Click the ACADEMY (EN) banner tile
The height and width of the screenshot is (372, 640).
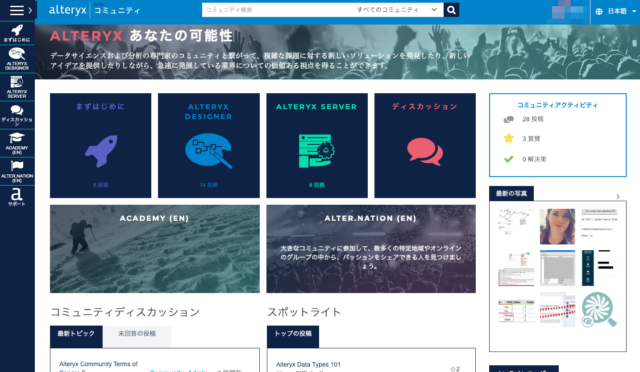coord(155,249)
